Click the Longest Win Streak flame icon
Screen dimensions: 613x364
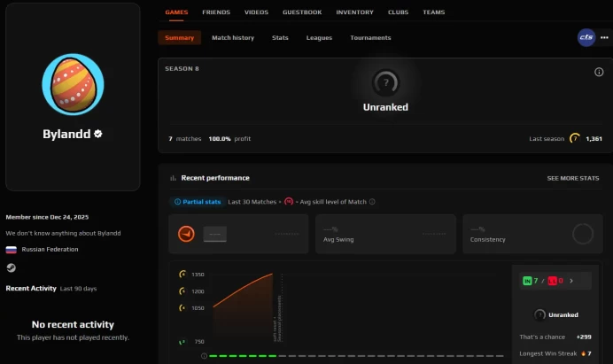click(x=583, y=353)
